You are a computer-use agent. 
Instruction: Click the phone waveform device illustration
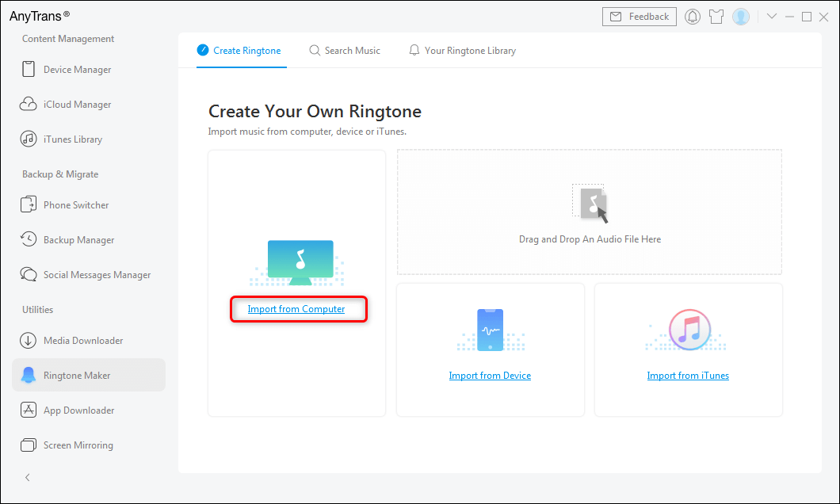(x=491, y=330)
